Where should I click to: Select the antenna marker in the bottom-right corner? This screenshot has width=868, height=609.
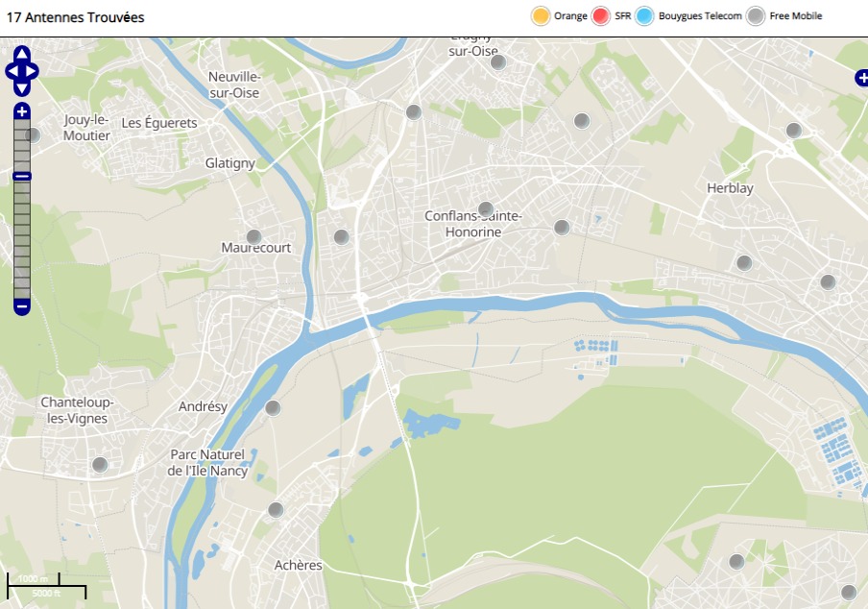[x=849, y=593]
